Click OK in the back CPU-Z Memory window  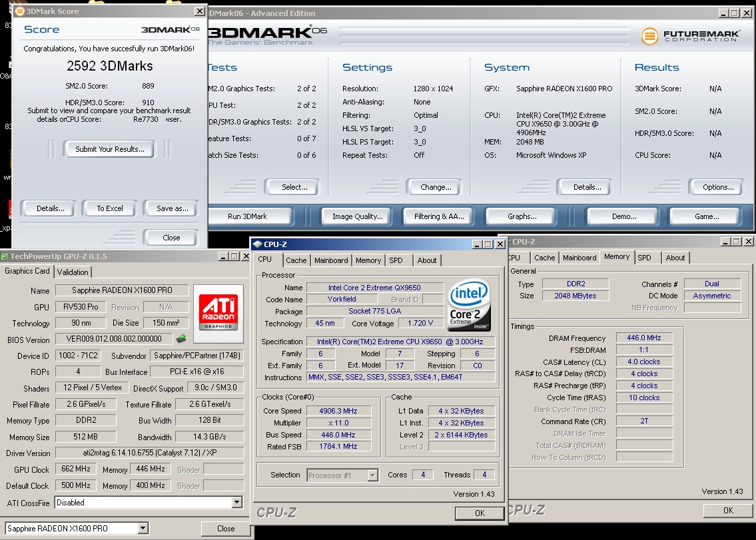[x=728, y=510]
